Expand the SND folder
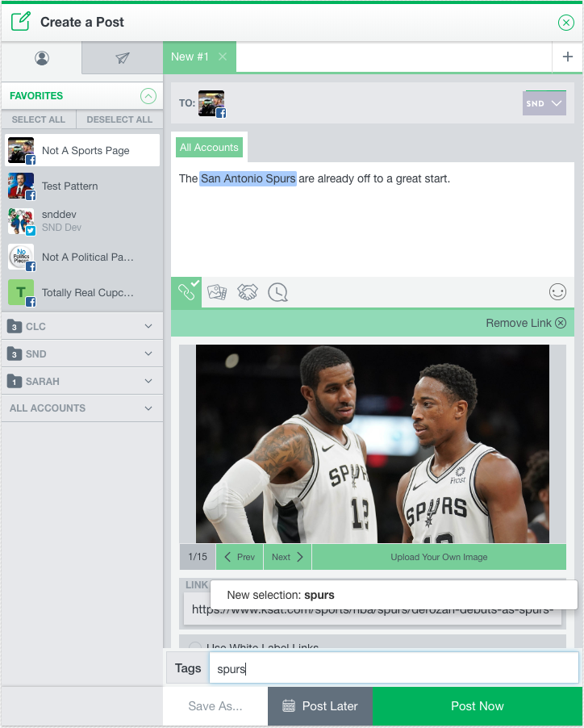The height and width of the screenshot is (728, 584). point(82,354)
